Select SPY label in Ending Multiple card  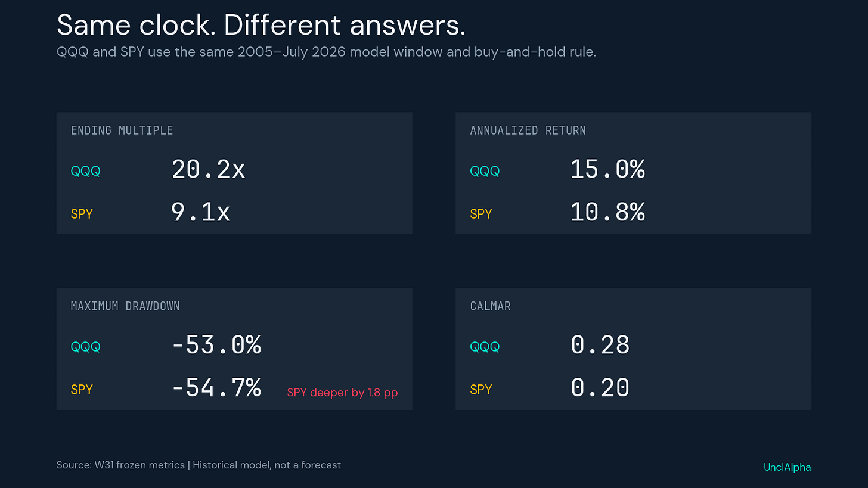click(x=82, y=214)
